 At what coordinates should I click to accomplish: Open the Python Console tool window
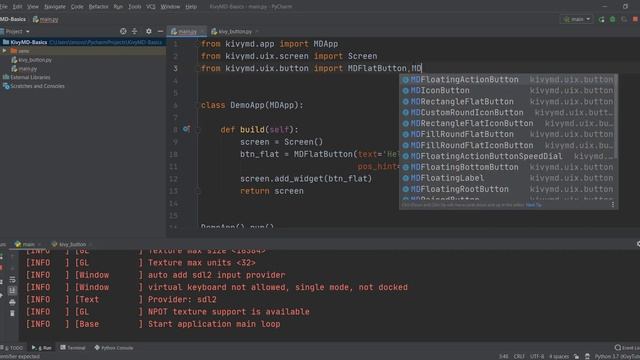(114, 348)
